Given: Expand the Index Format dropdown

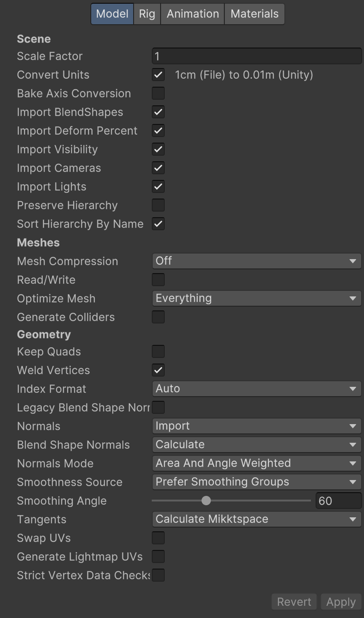Looking at the screenshot, I should 256,389.
